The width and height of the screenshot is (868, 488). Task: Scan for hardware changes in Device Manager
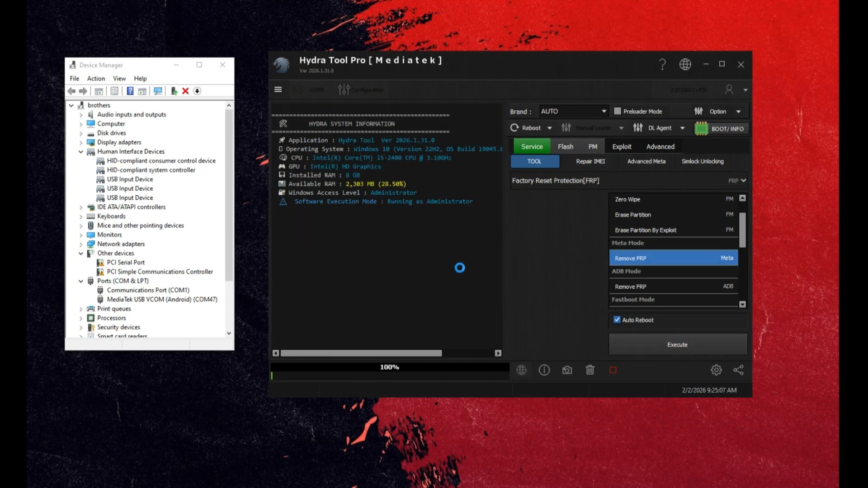click(x=158, y=91)
